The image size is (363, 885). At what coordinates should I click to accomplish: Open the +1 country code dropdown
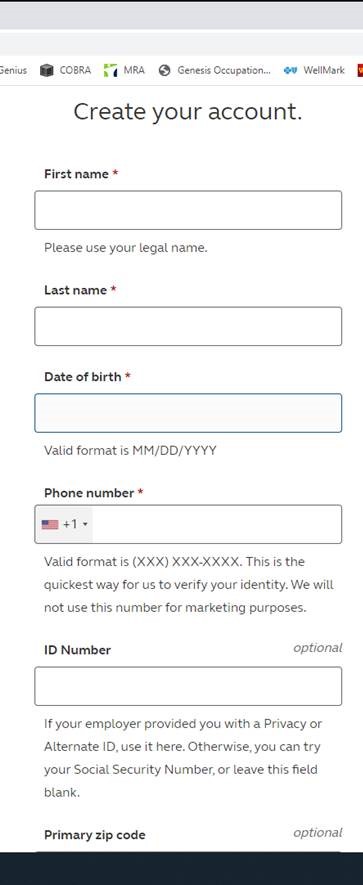[64, 524]
